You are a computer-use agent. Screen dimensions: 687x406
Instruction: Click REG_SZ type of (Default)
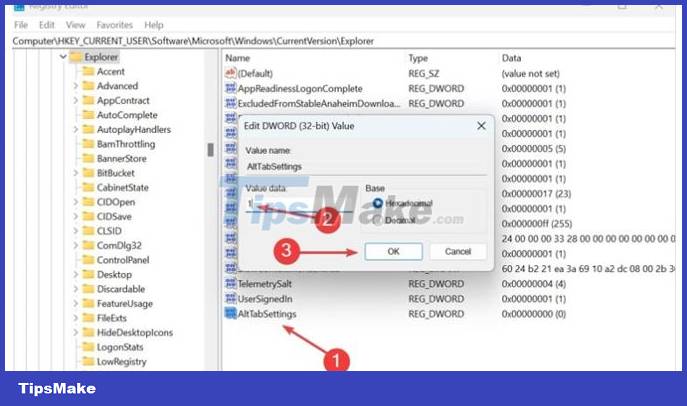[x=424, y=74]
